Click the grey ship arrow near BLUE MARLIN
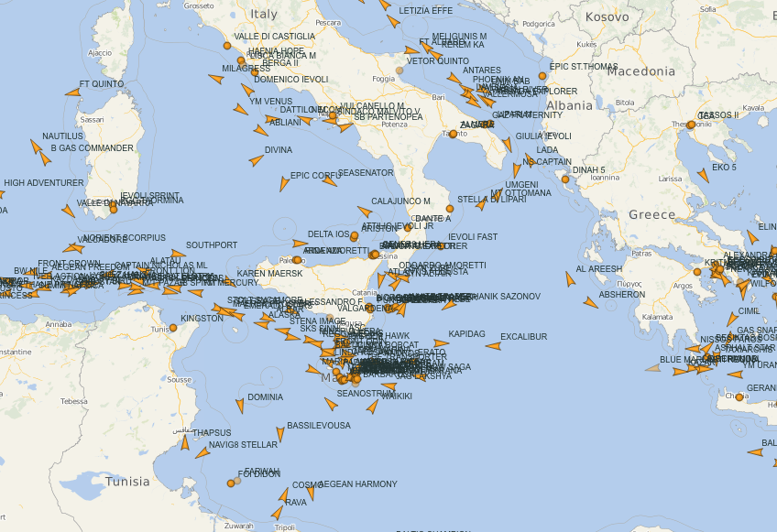The height and width of the screenshot is (532, 777). click(x=652, y=368)
